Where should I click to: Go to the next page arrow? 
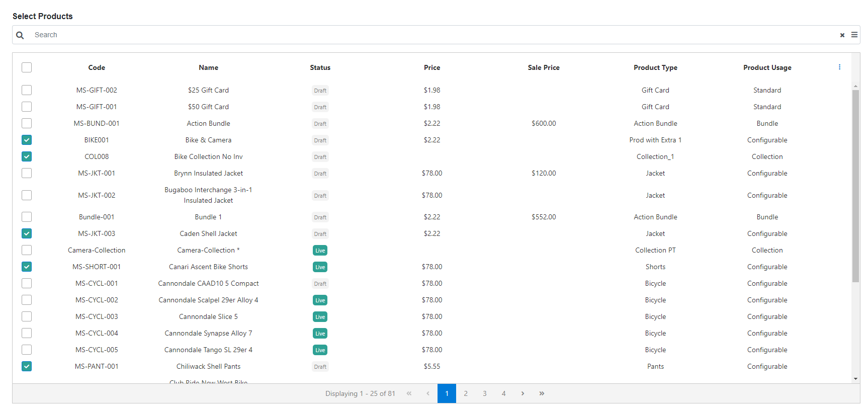pos(523,393)
